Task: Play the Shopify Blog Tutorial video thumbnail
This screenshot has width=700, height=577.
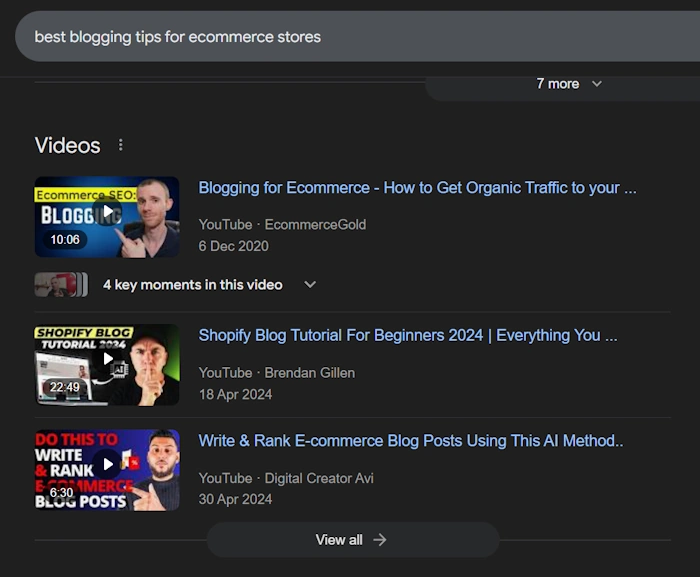Action: (x=107, y=365)
